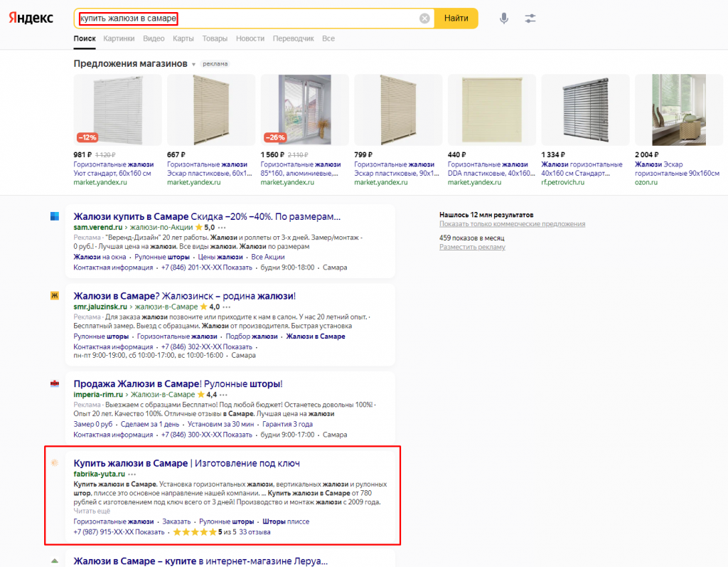Click Показать только коммерческие предложения
This screenshot has height=567, width=728.
tap(512, 224)
